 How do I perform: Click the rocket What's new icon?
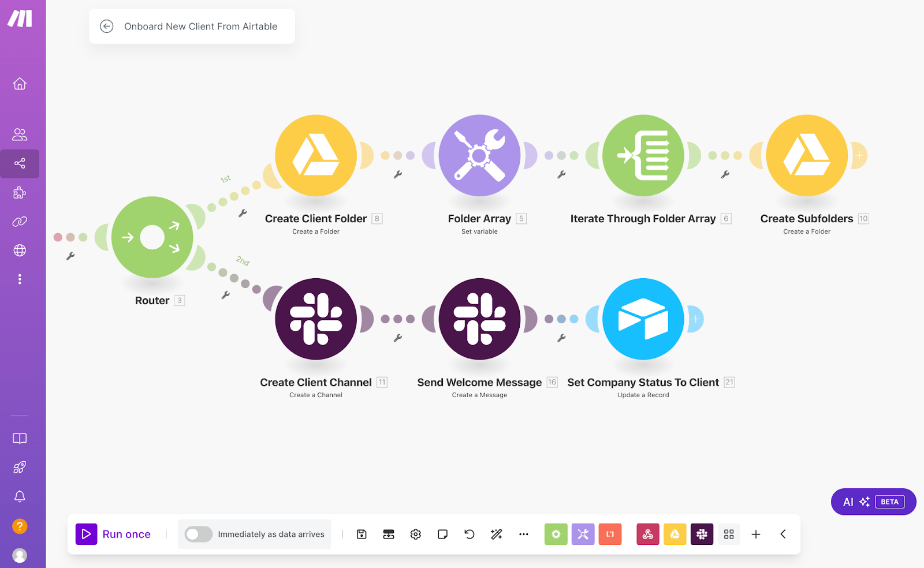[20, 468]
